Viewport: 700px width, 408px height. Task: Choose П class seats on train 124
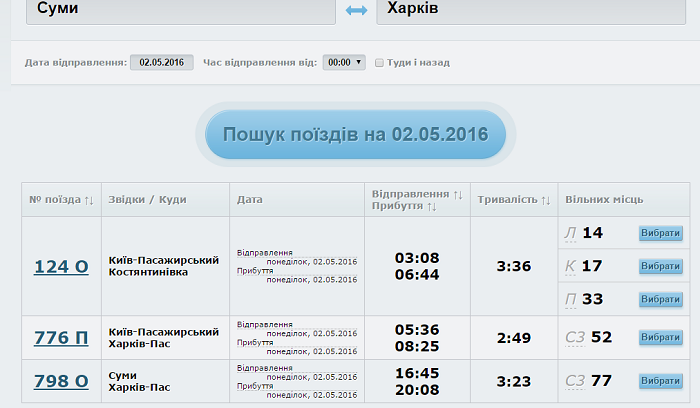pyautogui.click(x=660, y=299)
